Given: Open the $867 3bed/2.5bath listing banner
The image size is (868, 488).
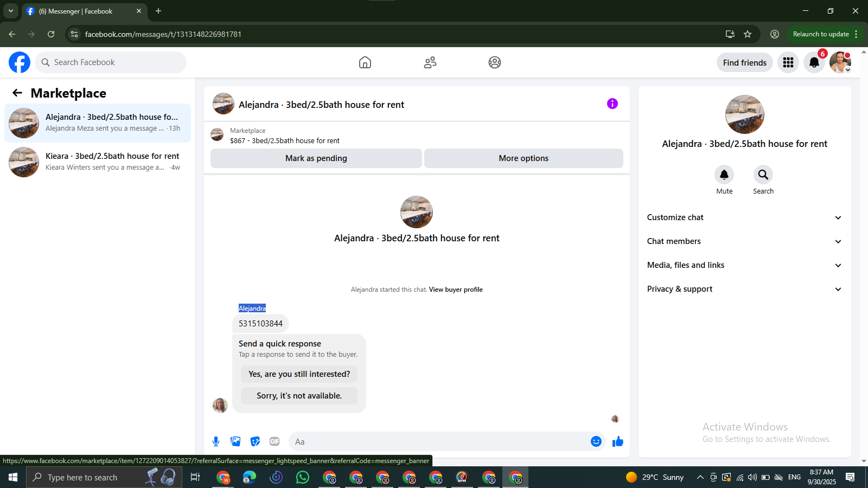Looking at the screenshot, I should [x=417, y=136].
